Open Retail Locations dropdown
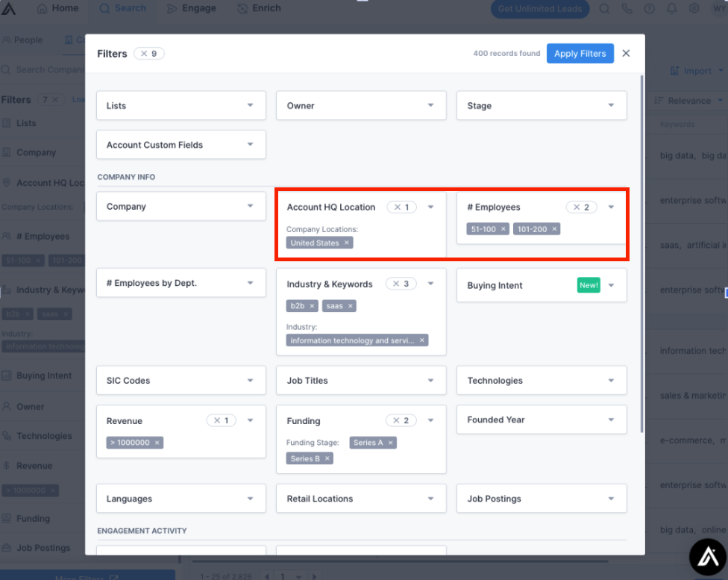This screenshot has width=728, height=580. click(361, 498)
